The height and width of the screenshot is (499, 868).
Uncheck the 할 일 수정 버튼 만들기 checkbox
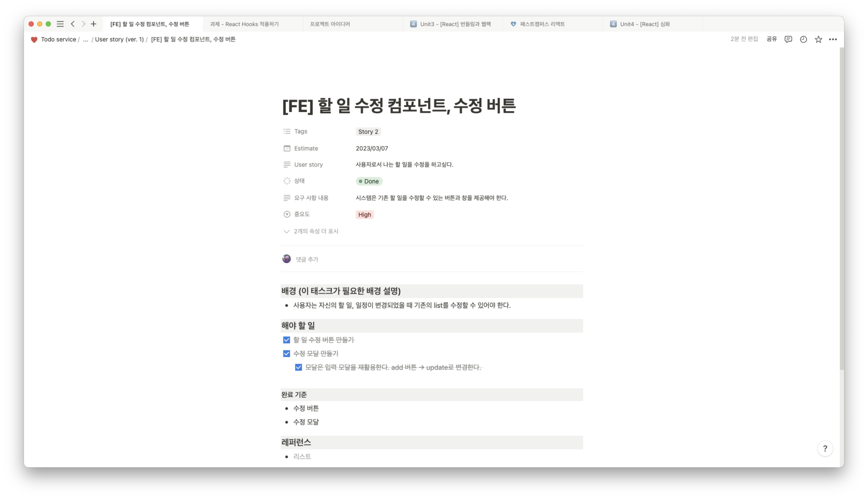(286, 340)
